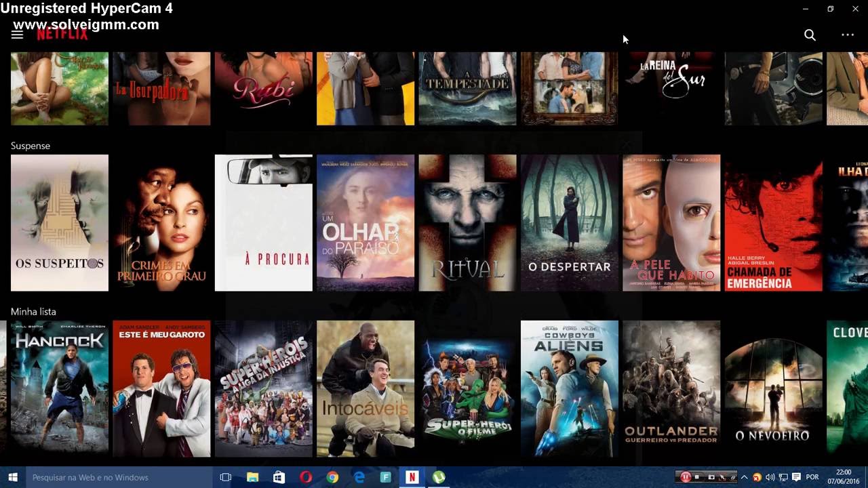Open Google Chrome from taskbar

pyautogui.click(x=332, y=477)
